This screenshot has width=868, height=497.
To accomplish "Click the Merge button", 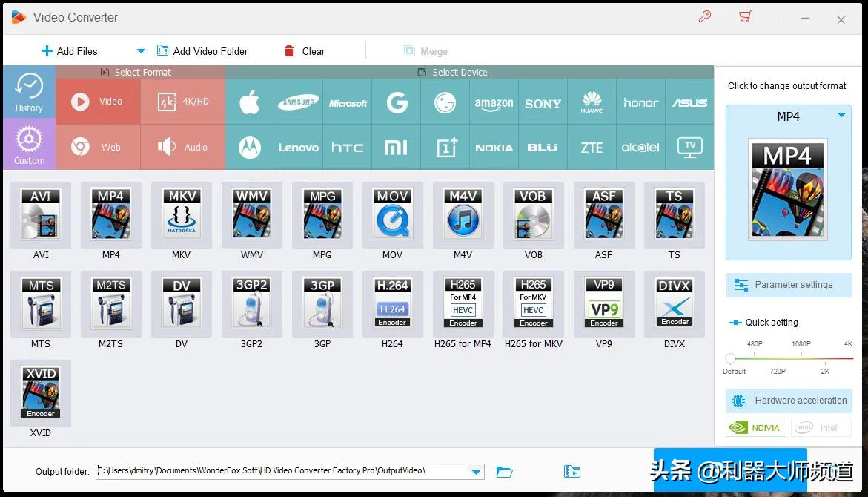I will click(x=425, y=51).
